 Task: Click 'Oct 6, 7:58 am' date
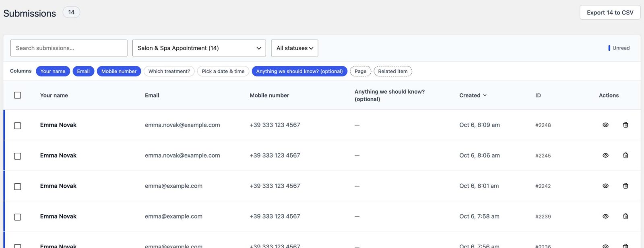[x=479, y=217]
